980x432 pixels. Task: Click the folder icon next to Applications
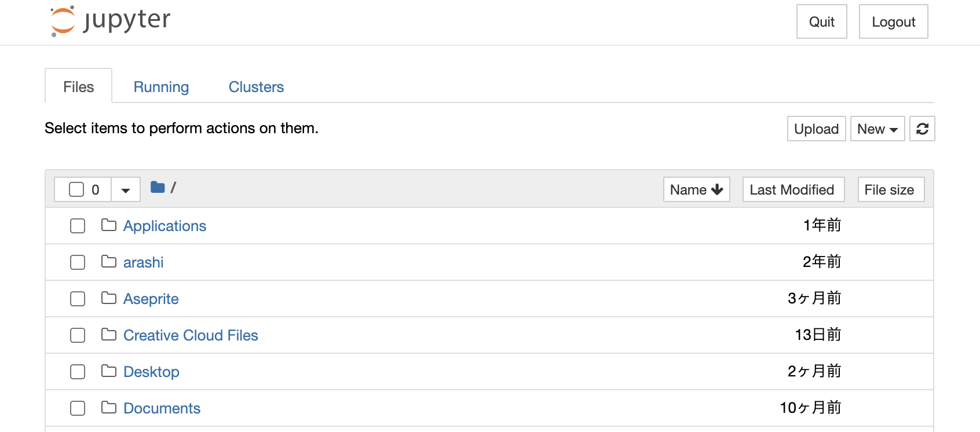(x=108, y=226)
